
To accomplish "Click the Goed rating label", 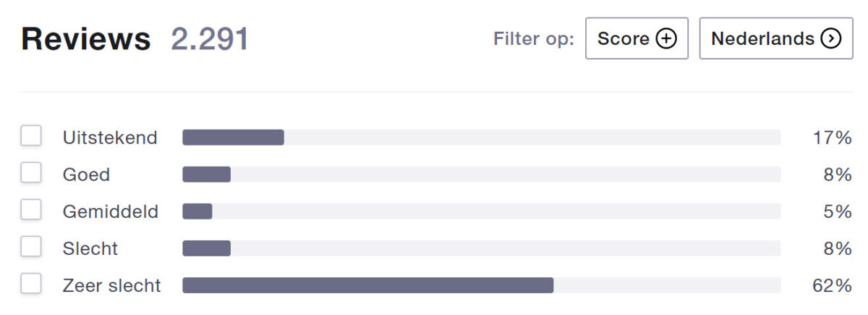I will [86, 175].
